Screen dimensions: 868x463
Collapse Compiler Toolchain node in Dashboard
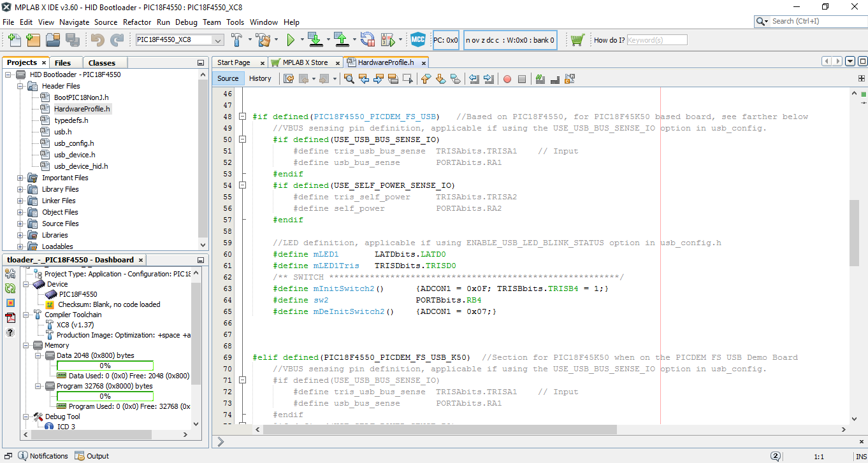click(26, 315)
